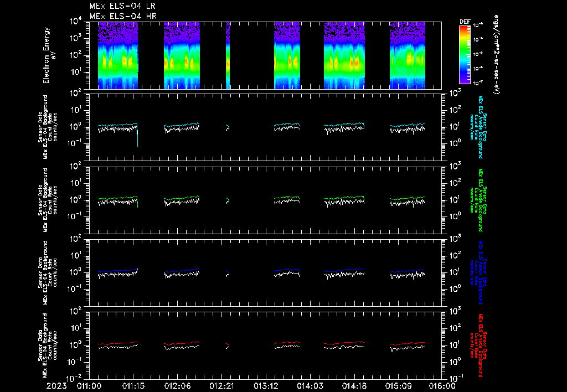567x392 pixels.
Task: Click the "MEx ELS-04 HR" title text
Action: click(x=123, y=16)
